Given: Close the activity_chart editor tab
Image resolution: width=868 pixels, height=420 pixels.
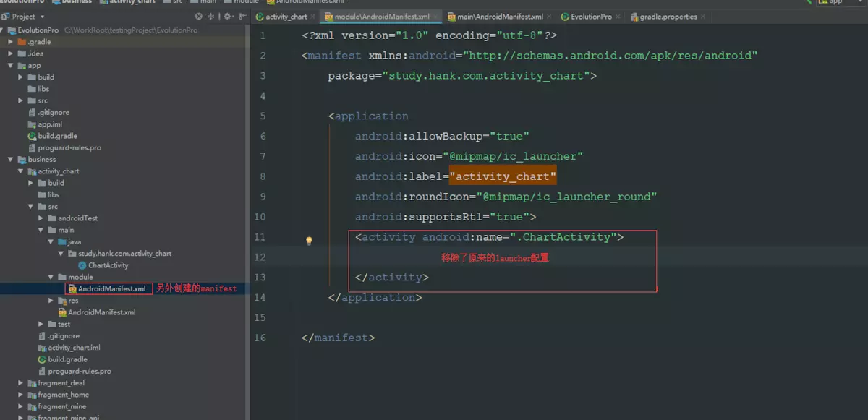Looking at the screenshot, I should coord(313,17).
